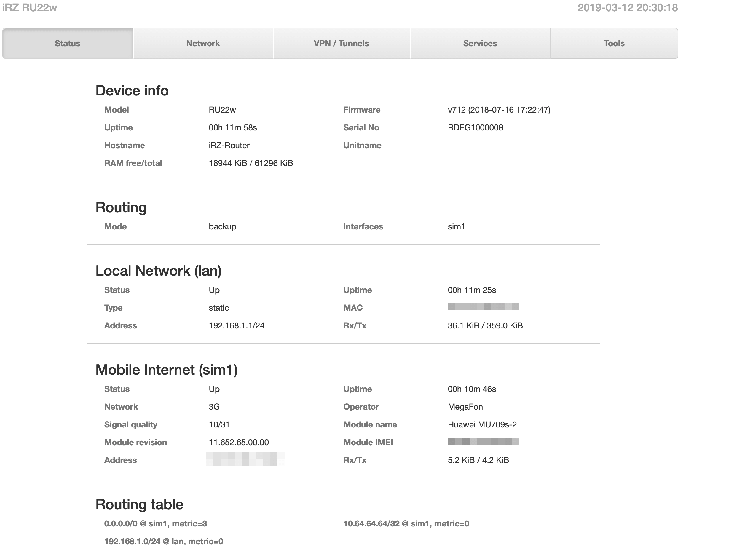The height and width of the screenshot is (546, 756).
Task: Click the iRZ RU22w page title
Action: click(x=30, y=7)
